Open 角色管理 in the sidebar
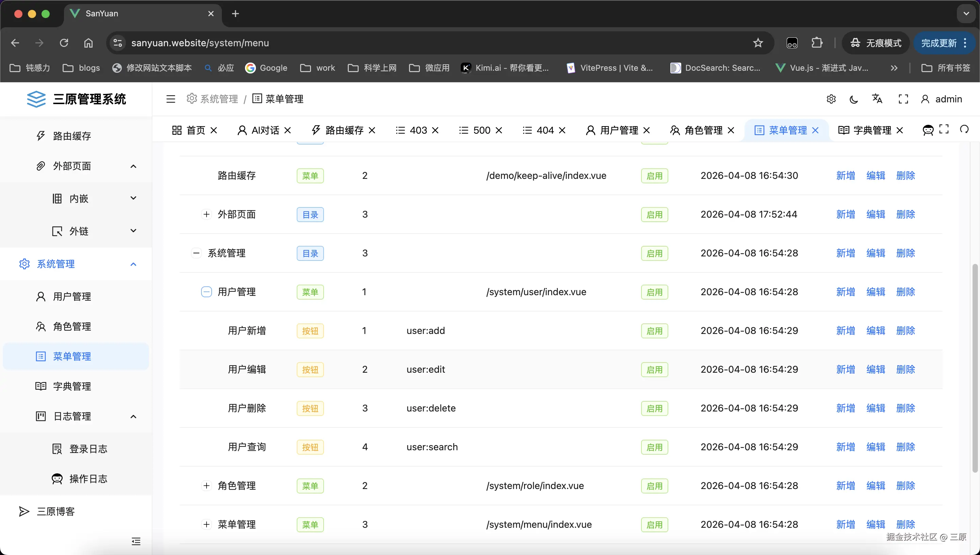 click(72, 327)
